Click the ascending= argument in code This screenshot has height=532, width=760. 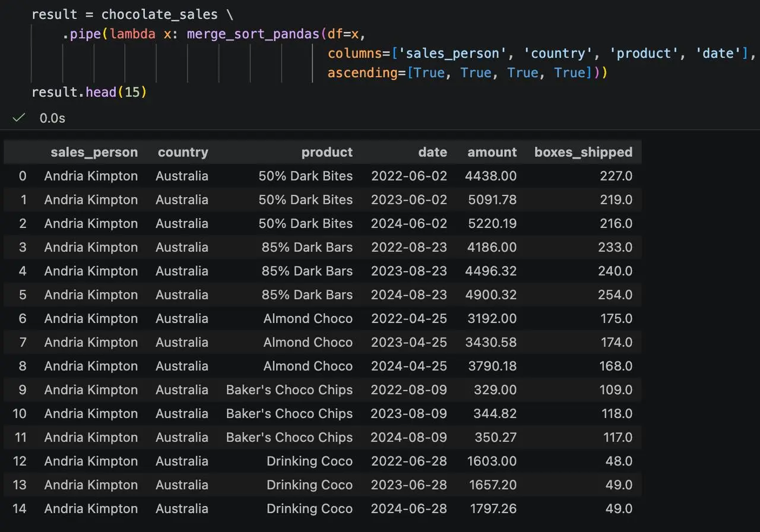pos(367,73)
